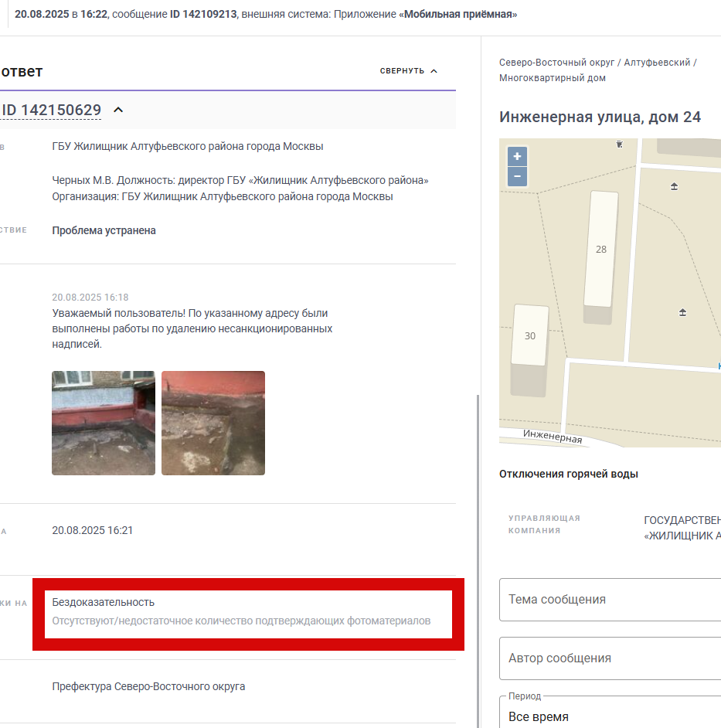
Task: Click trash bin marker on map
Action: (x=619, y=145)
